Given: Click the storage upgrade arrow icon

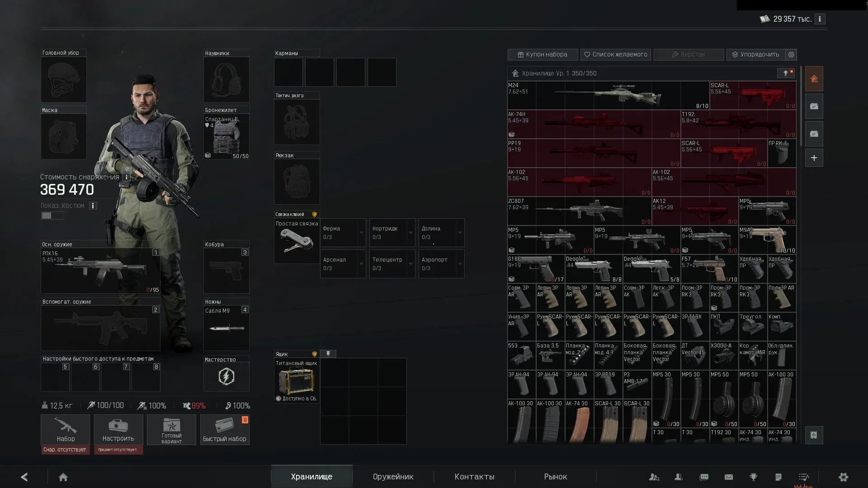Looking at the screenshot, I should coord(786,73).
